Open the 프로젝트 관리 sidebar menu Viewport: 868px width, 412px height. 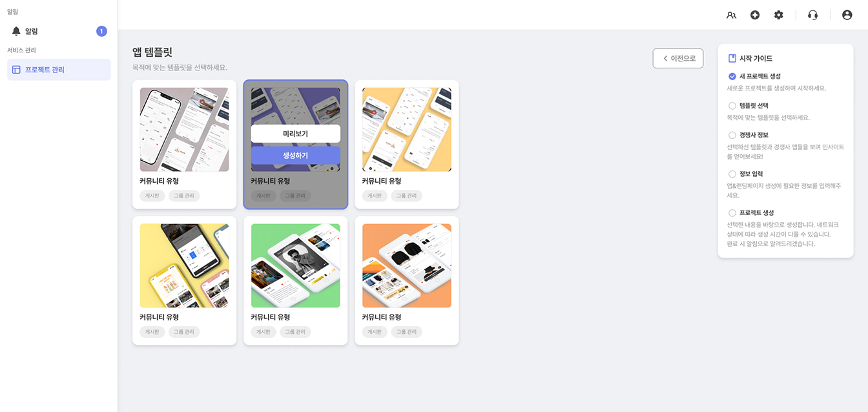(x=59, y=70)
